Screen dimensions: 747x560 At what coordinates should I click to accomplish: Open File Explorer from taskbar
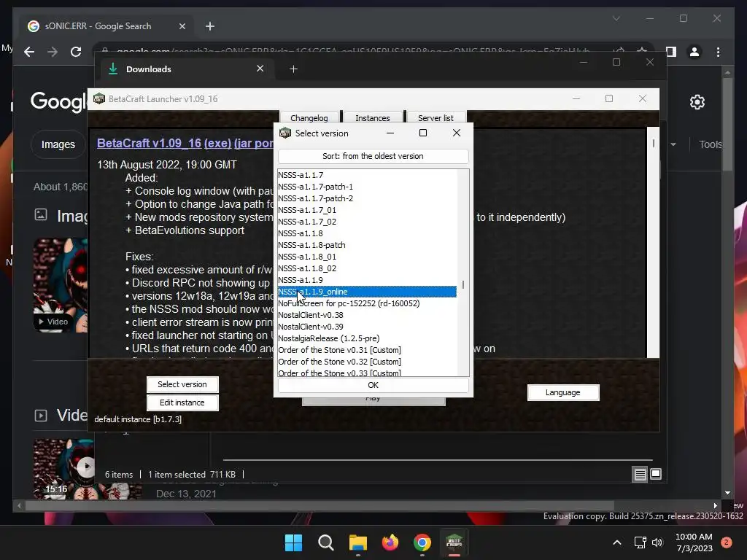tap(357, 542)
